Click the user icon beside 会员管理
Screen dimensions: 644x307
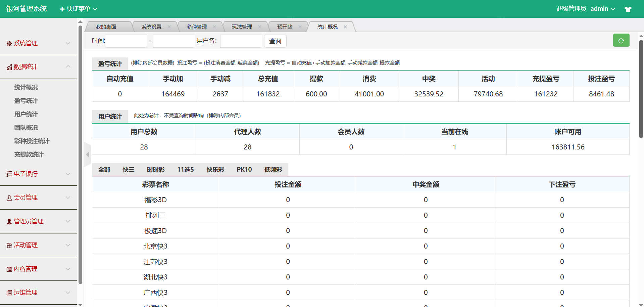[9, 198]
